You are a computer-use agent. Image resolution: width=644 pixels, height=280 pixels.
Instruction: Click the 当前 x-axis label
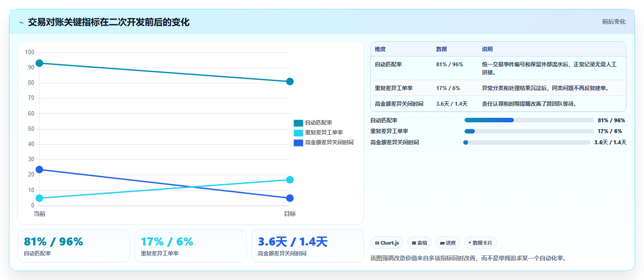[x=39, y=214]
